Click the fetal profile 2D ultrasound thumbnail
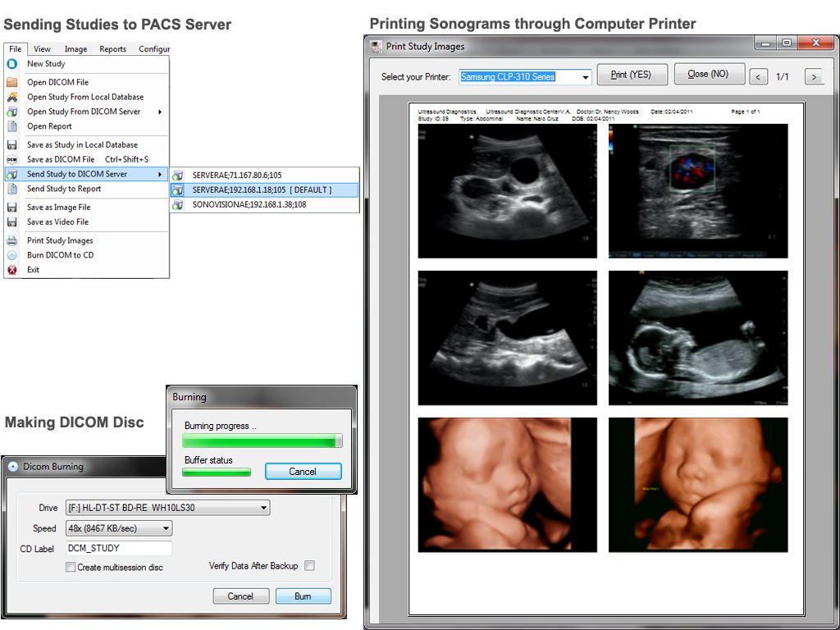The image size is (840, 630). pyautogui.click(x=698, y=337)
